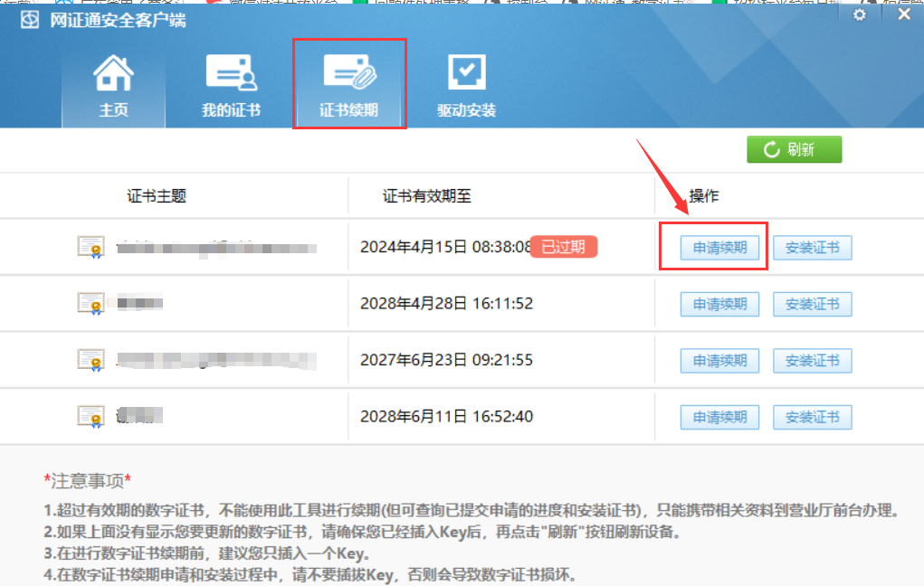The height and width of the screenshot is (586, 924).
Task: Click 申请续期 for the expired certificate
Action: (719, 248)
